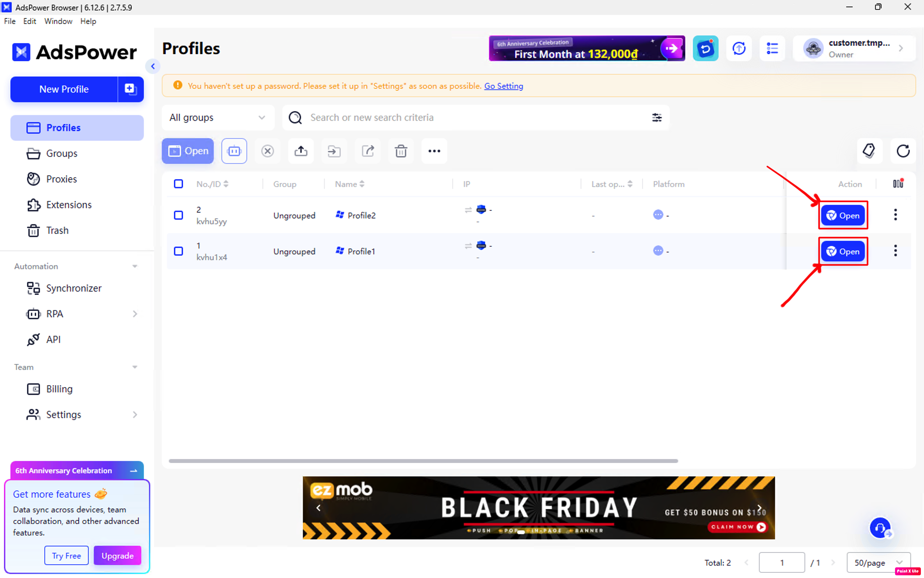Click the export upload toolbar icon
The height and width of the screenshot is (578, 924).
coord(301,151)
